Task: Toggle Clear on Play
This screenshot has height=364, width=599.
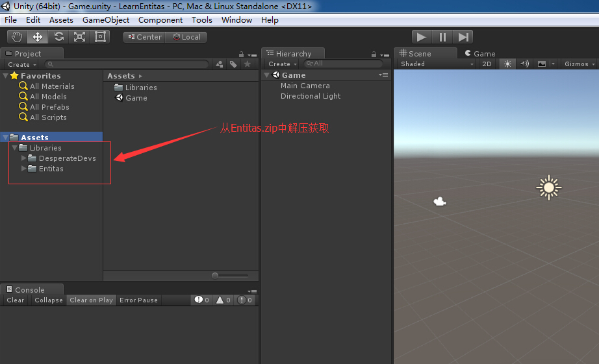Action: [92, 300]
